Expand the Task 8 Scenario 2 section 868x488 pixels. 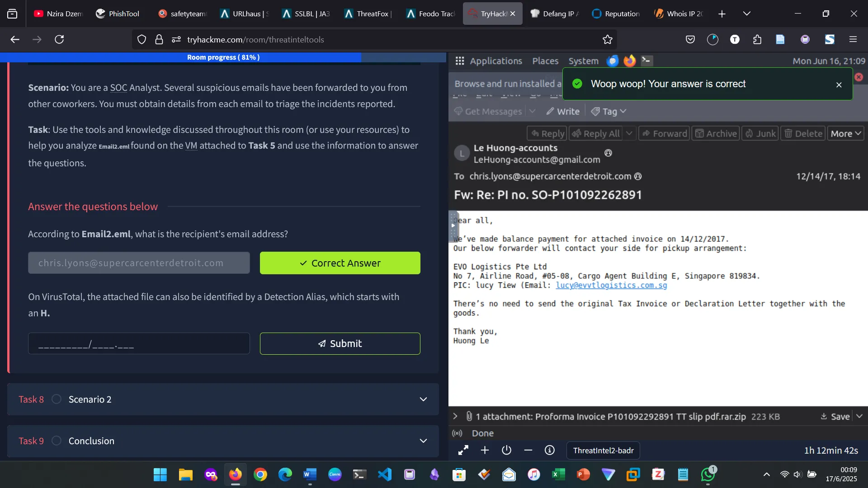423,399
